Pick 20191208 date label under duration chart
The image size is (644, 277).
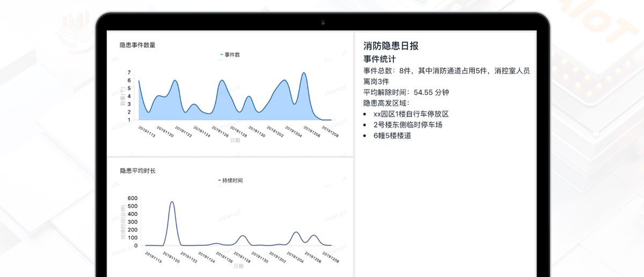click(x=330, y=258)
